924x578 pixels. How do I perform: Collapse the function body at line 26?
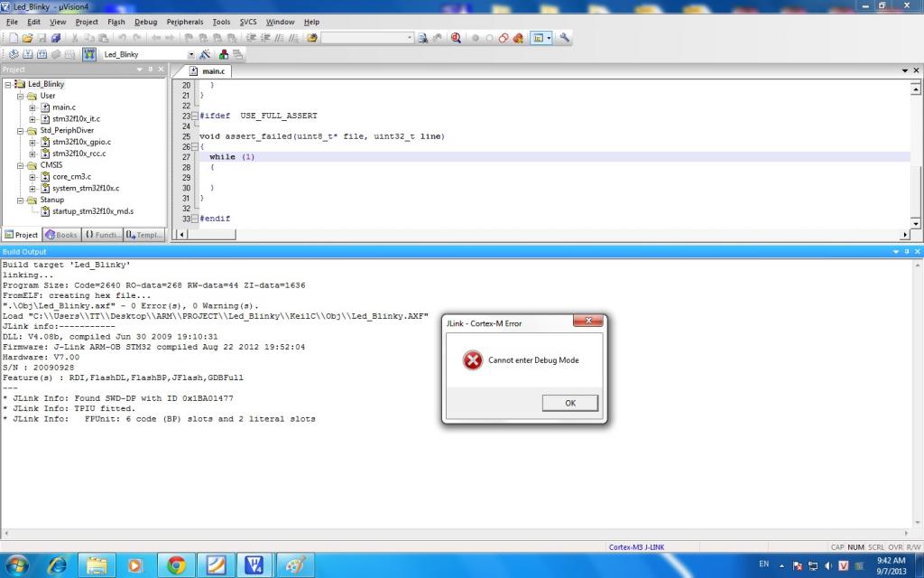point(195,147)
